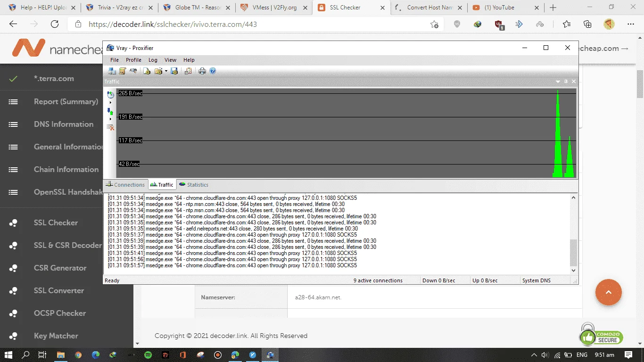Click the IDM globe extension icon
644x362 pixels.
pyautogui.click(x=478, y=24)
